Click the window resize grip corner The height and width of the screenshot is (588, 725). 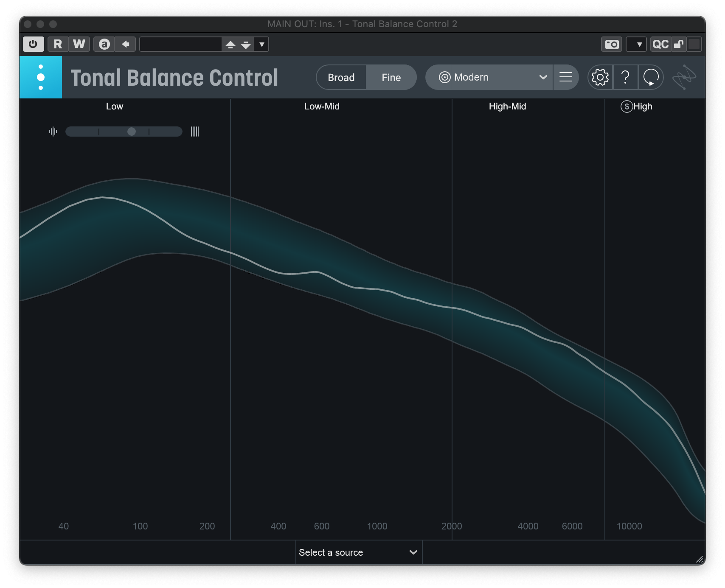700,560
